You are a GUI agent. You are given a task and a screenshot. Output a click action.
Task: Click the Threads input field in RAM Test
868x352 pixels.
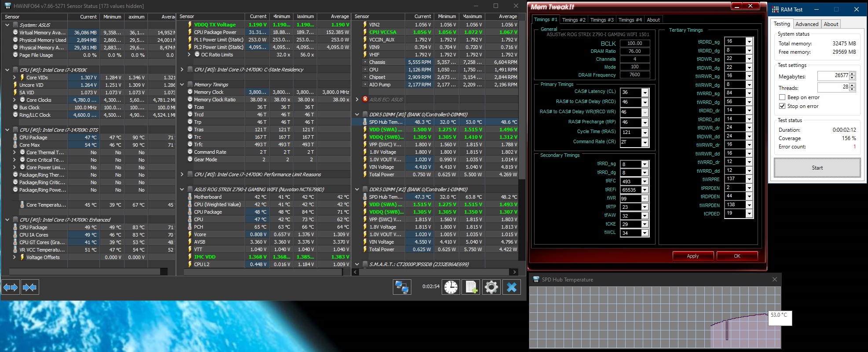pos(833,87)
